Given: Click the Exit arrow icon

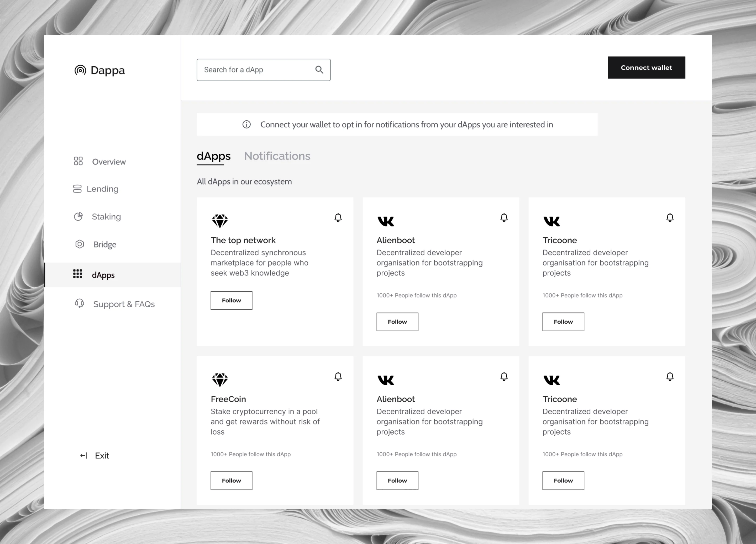Looking at the screenshot, I should (x=83, y=455).
